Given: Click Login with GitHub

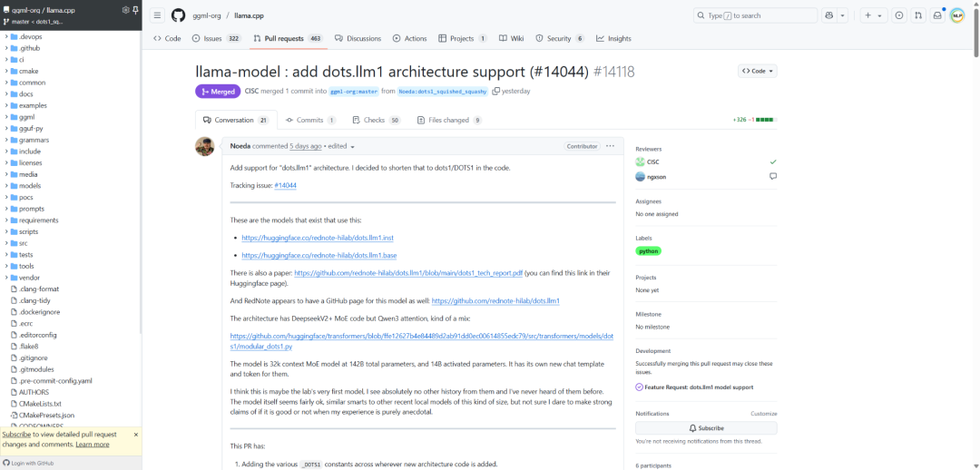Looking at the screenshot, I should pos(30,463).
